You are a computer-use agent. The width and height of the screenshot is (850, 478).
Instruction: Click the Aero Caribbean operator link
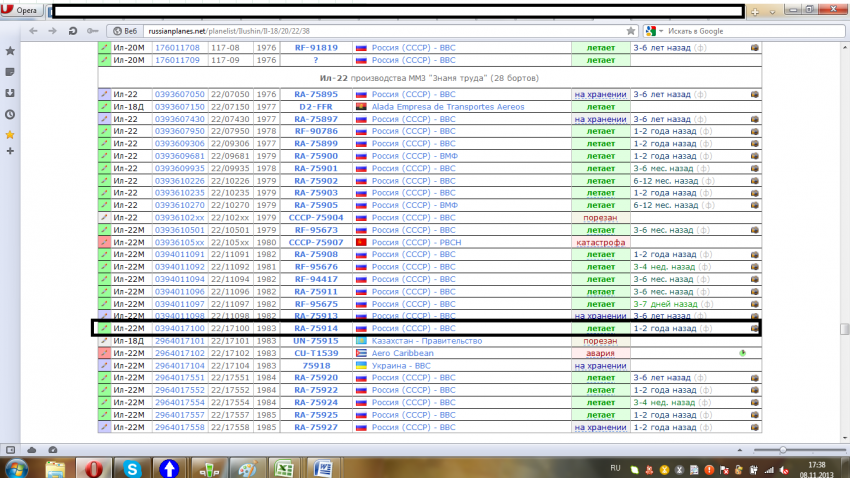404,353
